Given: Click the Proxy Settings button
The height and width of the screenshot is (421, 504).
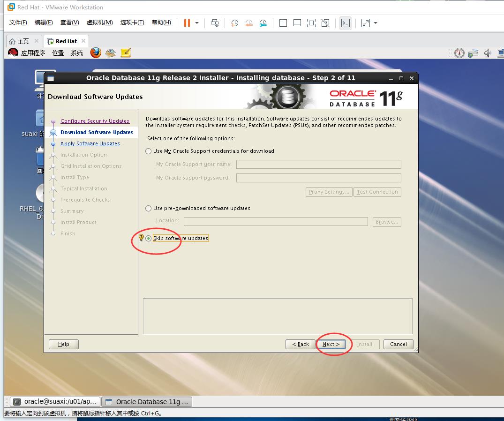Looking at the screenshot, I should [329, 192].
